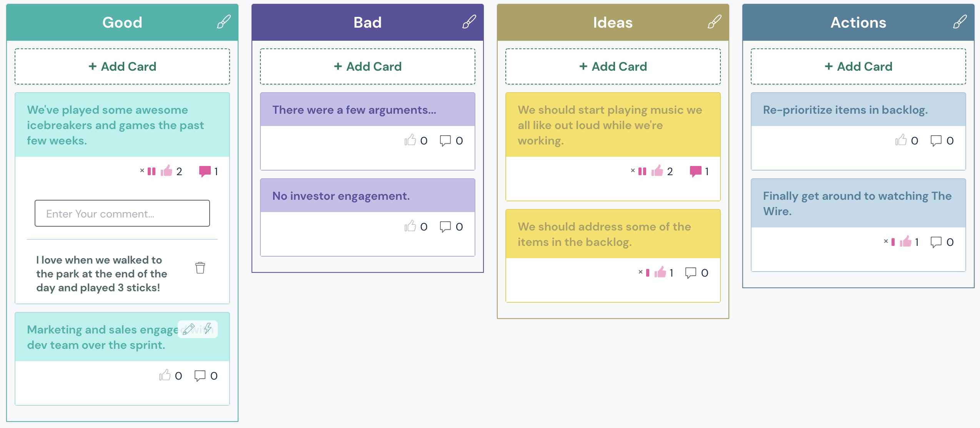This screenshot has width=980, height=428.
Task: Upvote the "No investor engagement" card
Action: tap(410, 226)
